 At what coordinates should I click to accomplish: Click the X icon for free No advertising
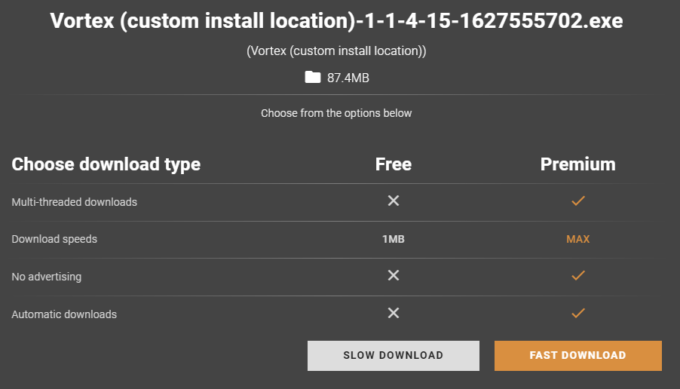click(x=393, y=275)
